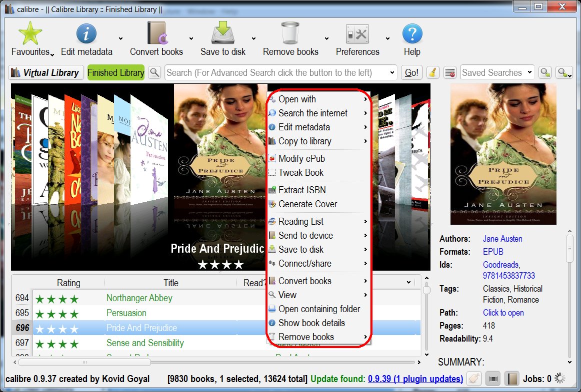The height and width of the screenshot is (392, 581).
Task: Toggle the book details icon in status bar
Action: [512, 379]
